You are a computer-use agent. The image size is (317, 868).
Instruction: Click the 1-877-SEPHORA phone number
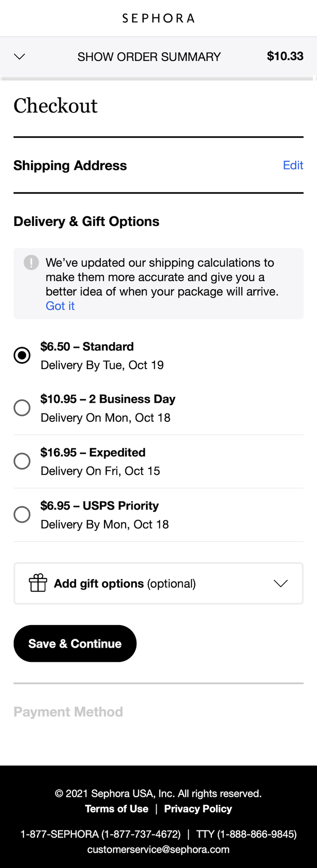point(101,834)
